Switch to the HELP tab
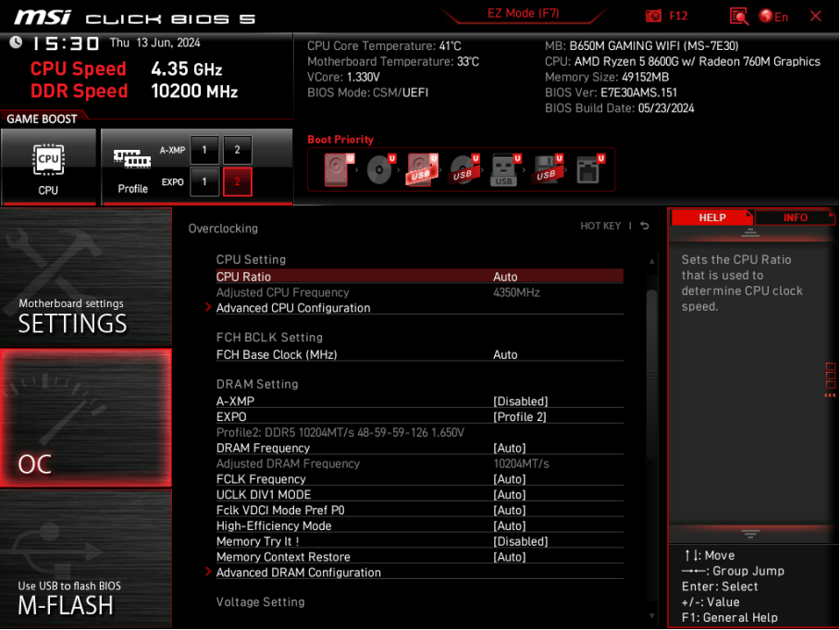This screenshot has height=630, width=840. click(712, 217)
